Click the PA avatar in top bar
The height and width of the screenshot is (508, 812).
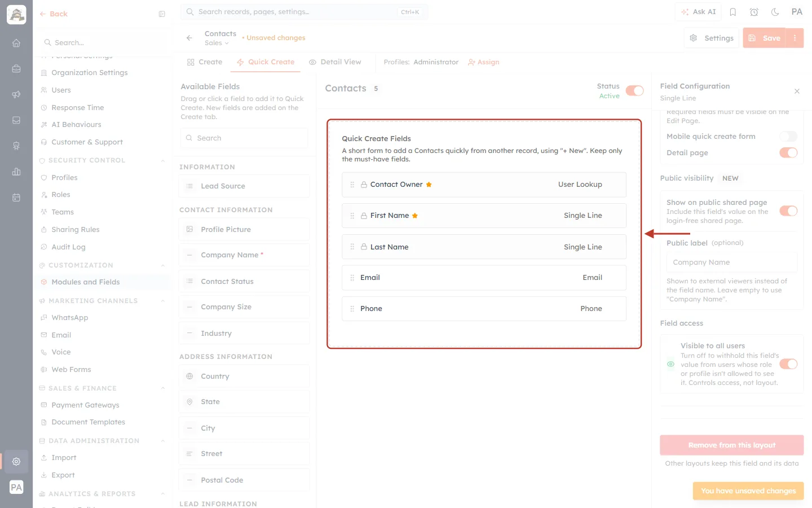797,12
